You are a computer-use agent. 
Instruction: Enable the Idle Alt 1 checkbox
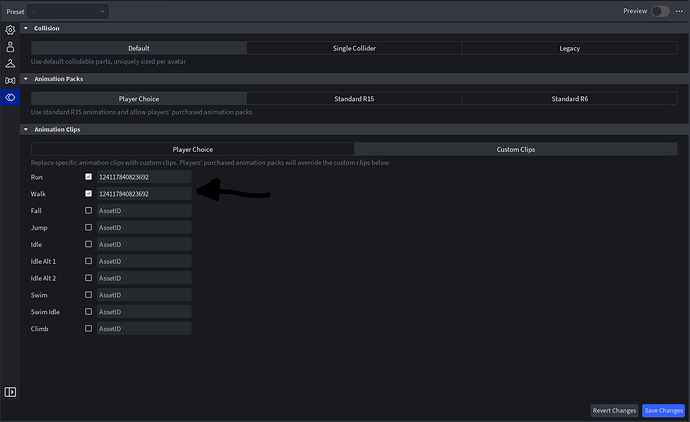pos(88,261)
